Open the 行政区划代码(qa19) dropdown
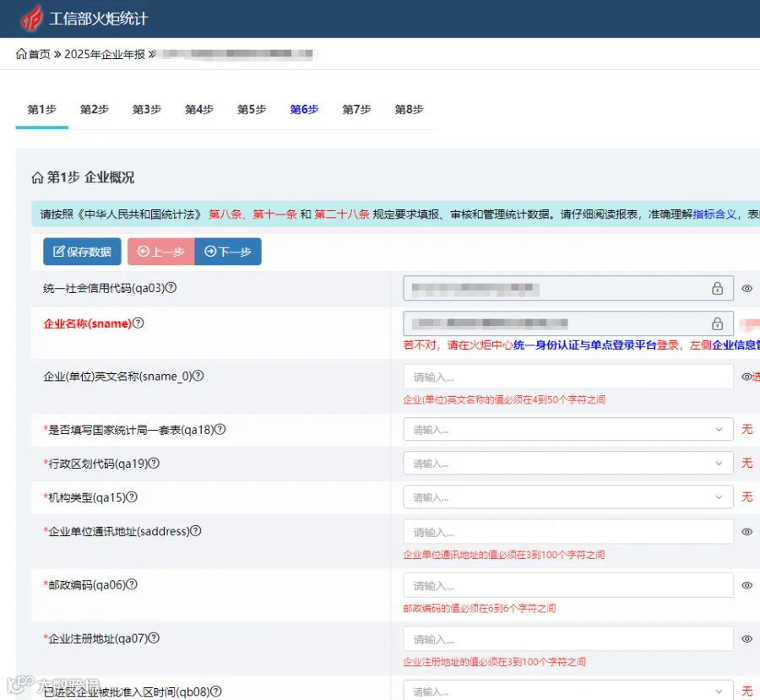 568,464
